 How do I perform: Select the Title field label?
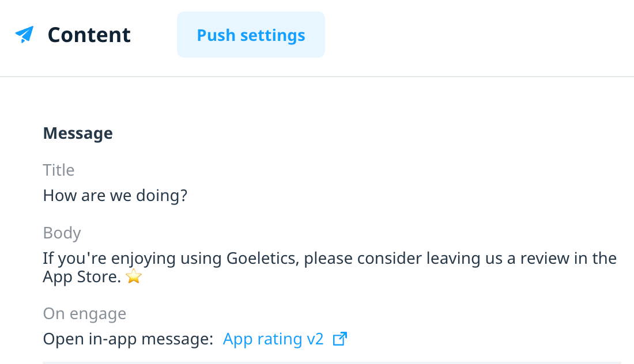click(59, 170)
